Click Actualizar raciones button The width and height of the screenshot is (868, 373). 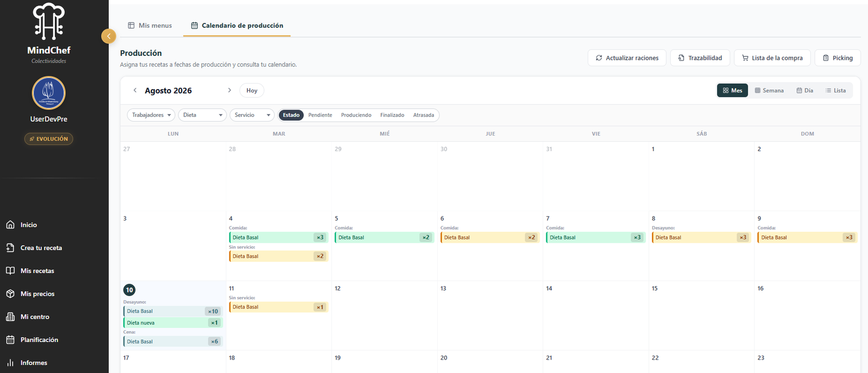pyautogui.click(x=627, y=58)
